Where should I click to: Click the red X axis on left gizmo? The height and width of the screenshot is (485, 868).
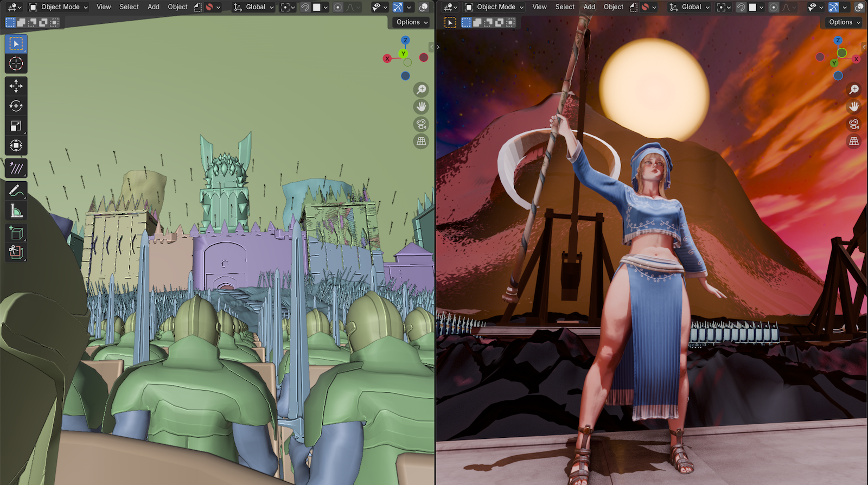pyautogui.click(x=387, y=59)
